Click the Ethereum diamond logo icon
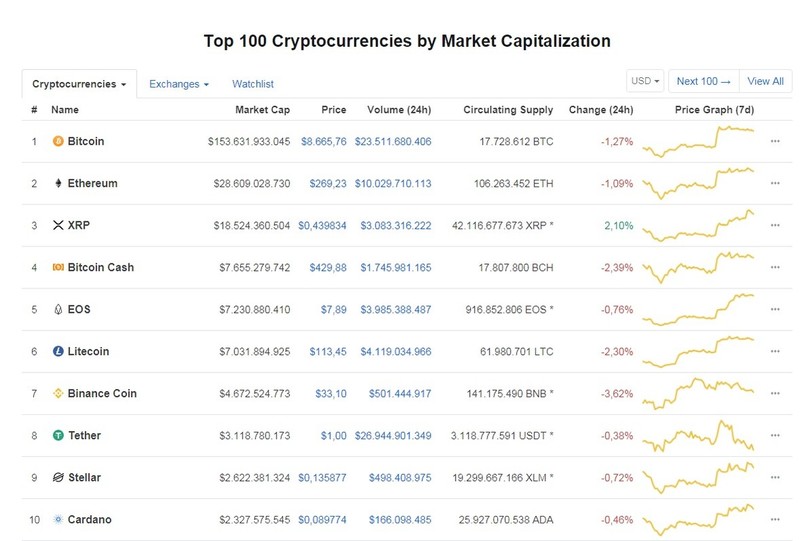This screenshot has height=541, width=800. pyautogui.click(x=58, y=183)
